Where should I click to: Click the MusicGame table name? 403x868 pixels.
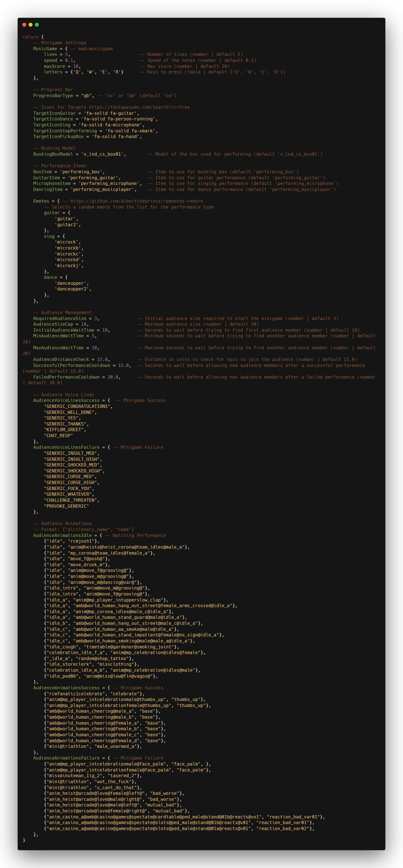(x=45, y=48)
